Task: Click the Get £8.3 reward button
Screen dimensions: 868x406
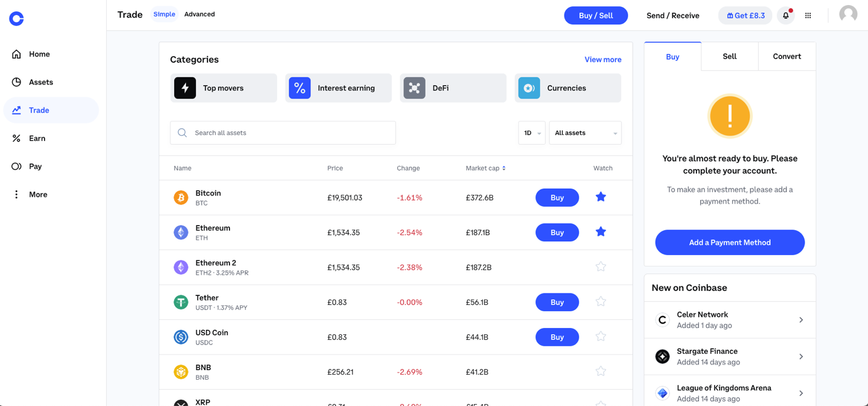Action: (x=745, y=16)
